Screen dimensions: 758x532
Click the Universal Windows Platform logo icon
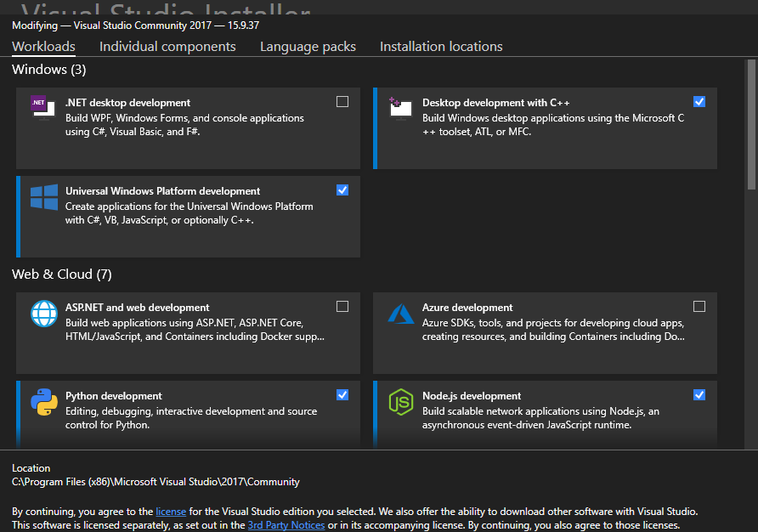pyautogui.click(x=43, y=197)
